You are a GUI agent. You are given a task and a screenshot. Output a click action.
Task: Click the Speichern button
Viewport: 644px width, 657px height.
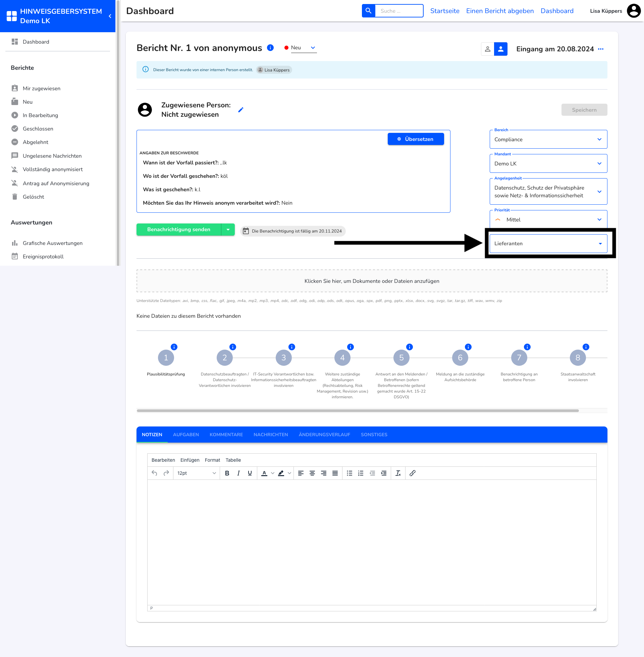[x=584, y=110]
